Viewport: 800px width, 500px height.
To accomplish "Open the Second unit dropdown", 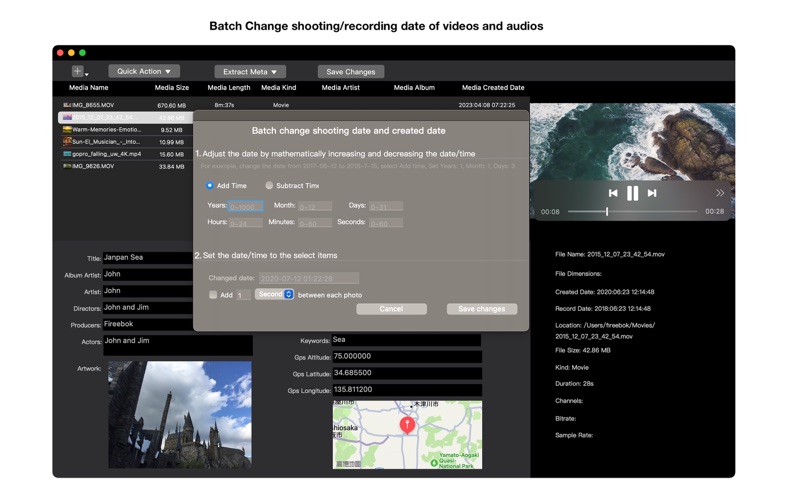I will pyautogui.click(x=274, y=294).
